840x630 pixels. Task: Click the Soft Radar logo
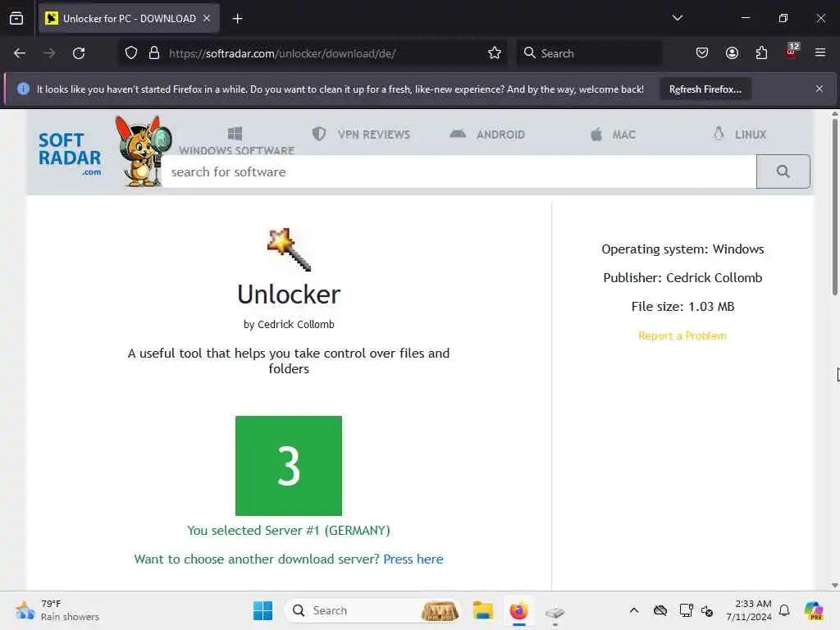pyautogui.click(x=70, y=153)
